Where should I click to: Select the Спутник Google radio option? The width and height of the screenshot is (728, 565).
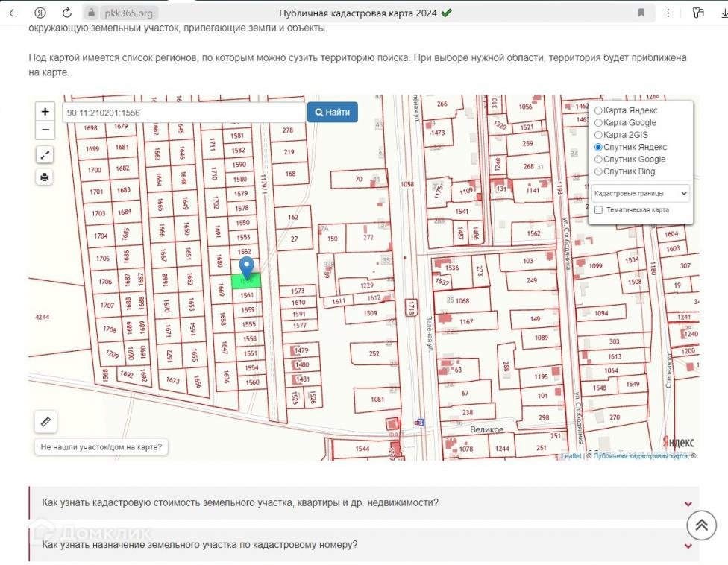(598, 159)
